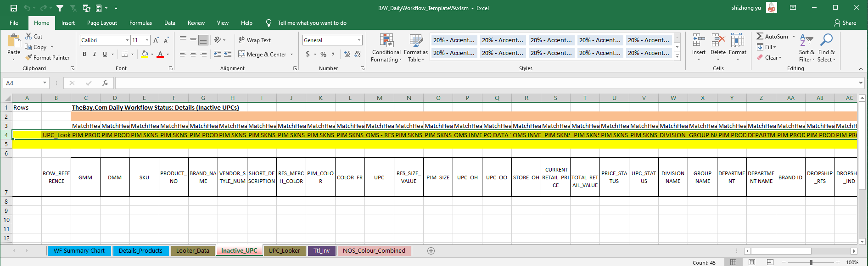Open Sort & Filter menu
Image resolution: width=868 pixels, height=266 pixels.
[806, 48]
